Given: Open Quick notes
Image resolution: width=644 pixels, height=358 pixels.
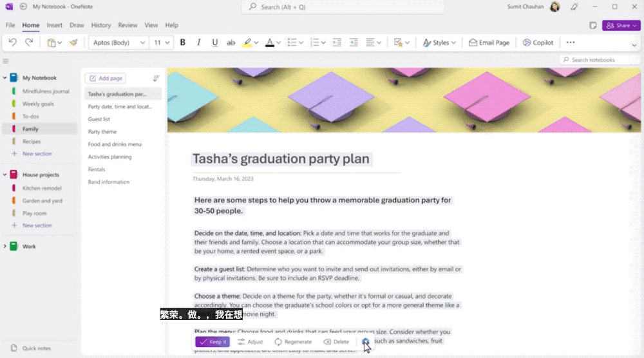Looking at the screenshot, I should pos(31,348).
